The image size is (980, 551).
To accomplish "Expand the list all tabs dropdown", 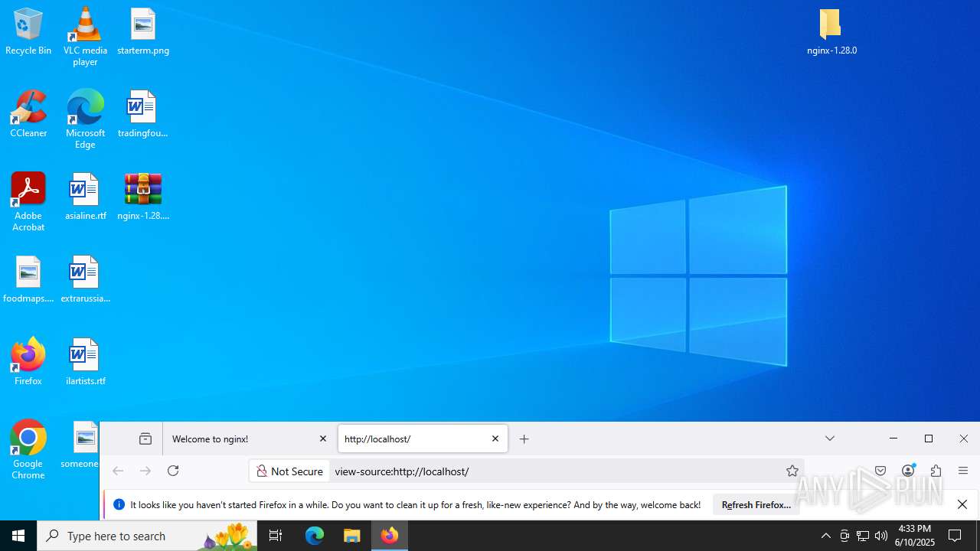I will click(x=830, y=439).
